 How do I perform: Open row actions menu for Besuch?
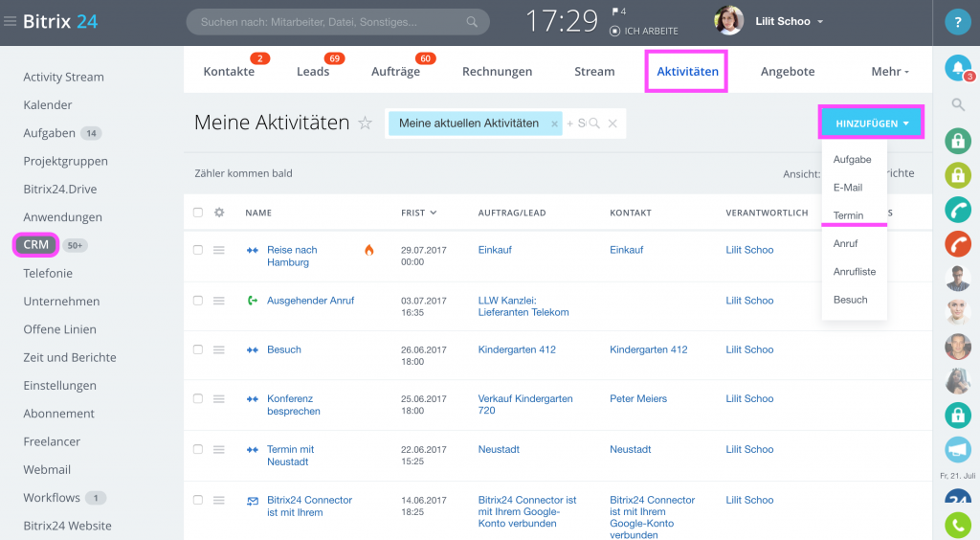pos(219,350)
